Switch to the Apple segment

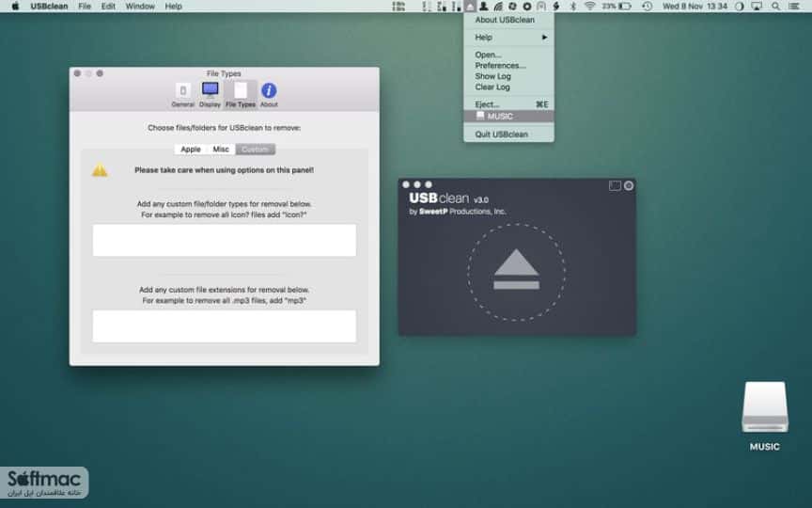pyautogui.click(x=191, y=150)
